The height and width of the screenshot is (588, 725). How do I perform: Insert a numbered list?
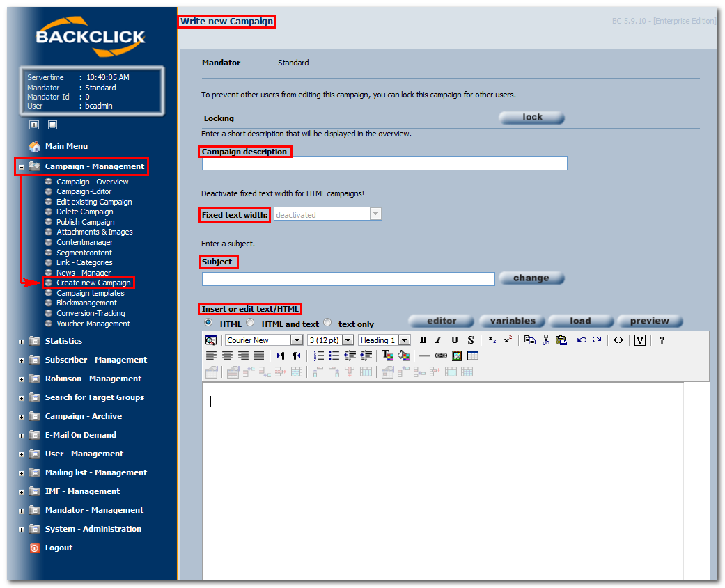(318, 356)
